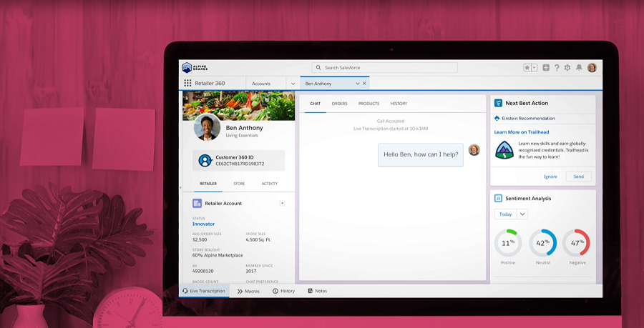Open the setup gear icon

coord(567,68)
